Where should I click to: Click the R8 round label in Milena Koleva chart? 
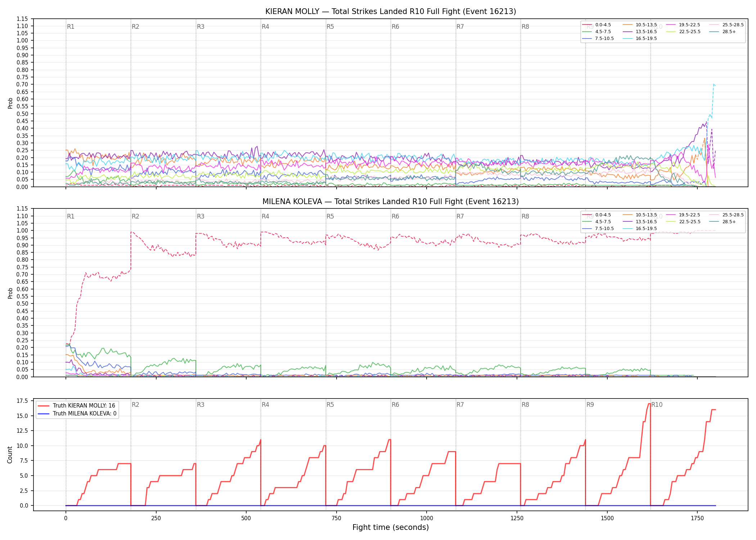coord(525,216)
